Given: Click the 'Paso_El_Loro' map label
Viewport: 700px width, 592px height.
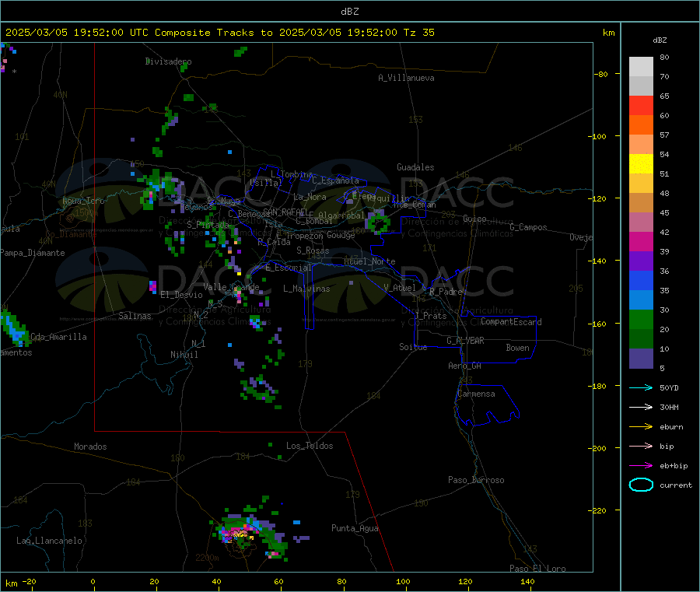Looking at the screenshot, I should click(x=537, y=569).
